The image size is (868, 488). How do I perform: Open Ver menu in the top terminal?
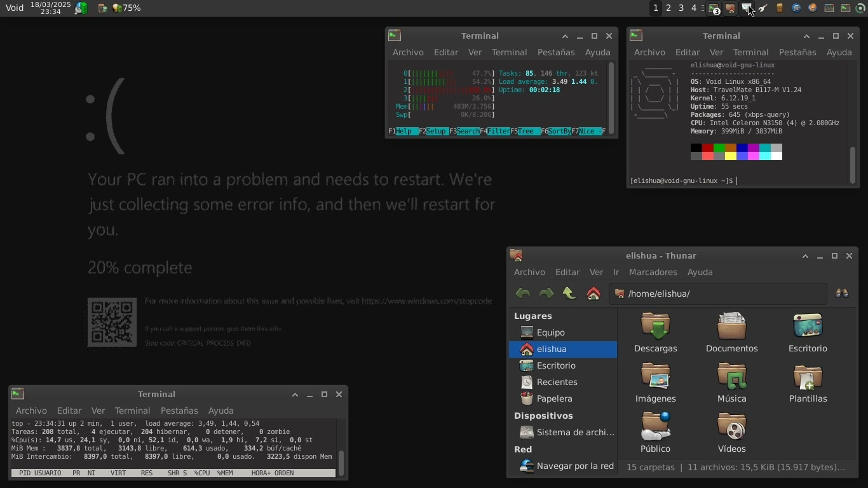coord(475,52)
